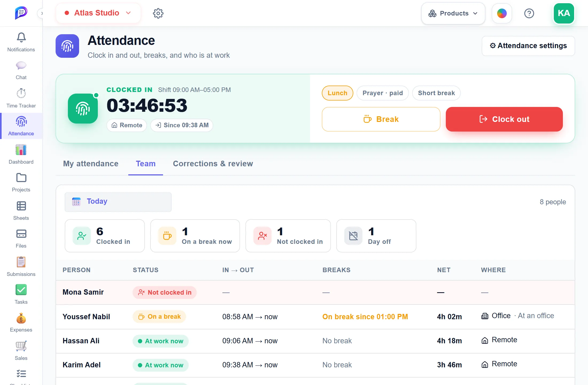Open Files drive icon

21,234
